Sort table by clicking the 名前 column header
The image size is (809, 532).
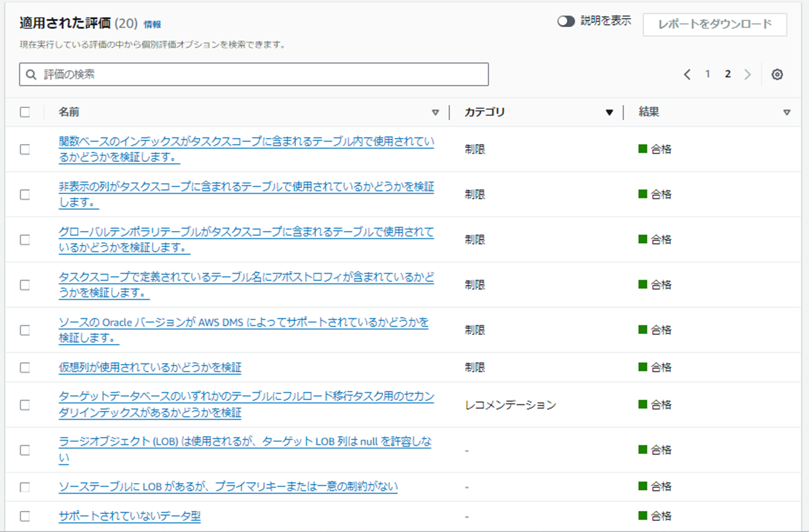(68, 112)
